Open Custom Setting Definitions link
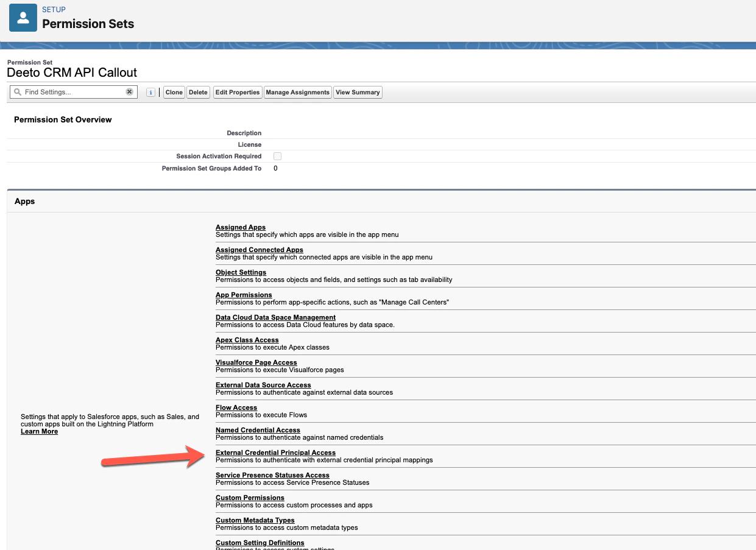Screen dimensions: 756x550 pos(260,543)
